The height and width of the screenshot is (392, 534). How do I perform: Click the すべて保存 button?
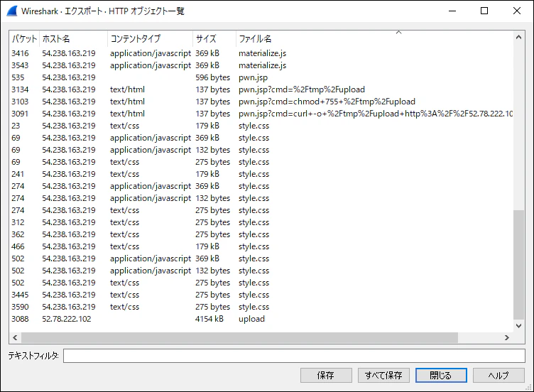pyautogui.click(x=383, y=376)
